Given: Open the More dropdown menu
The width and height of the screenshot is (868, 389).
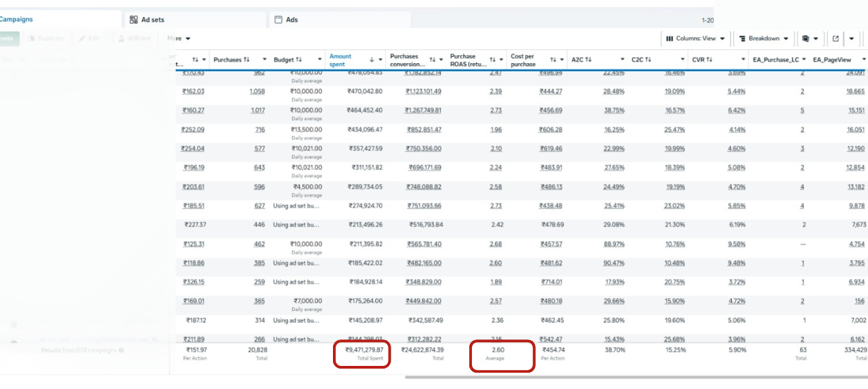Looking at the screenshot, I should [179, 39].
